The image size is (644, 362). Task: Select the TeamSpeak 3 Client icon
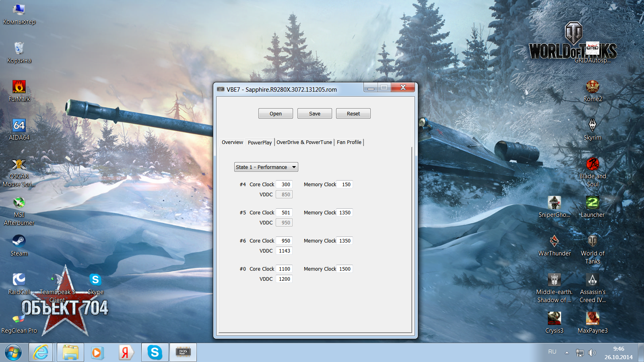(57, 288)
